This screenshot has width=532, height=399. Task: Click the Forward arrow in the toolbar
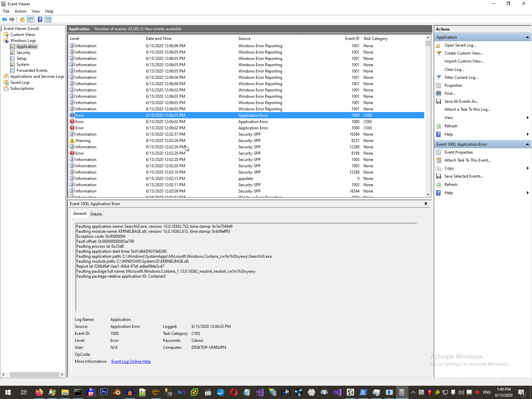pyautogui.click(x=12, y=19)
